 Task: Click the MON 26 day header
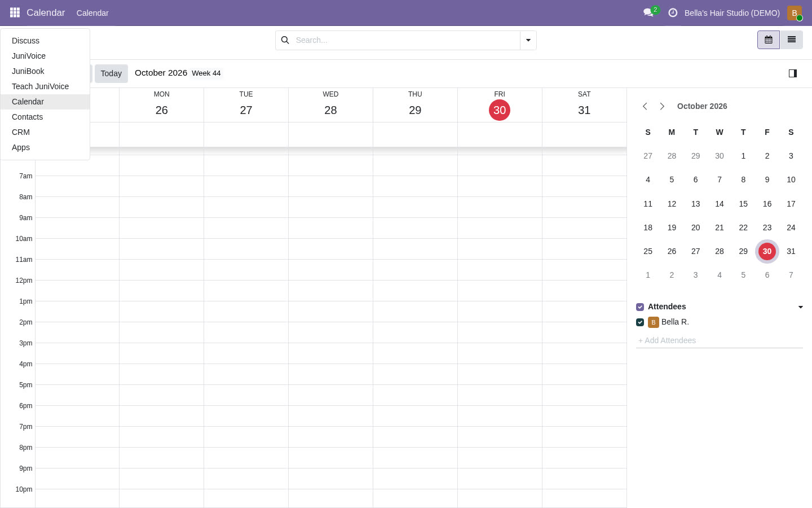[161, 105]
